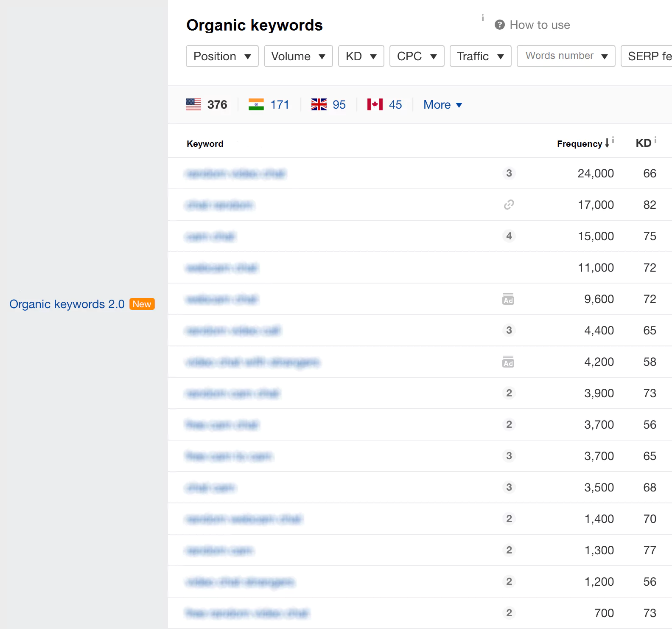Click the Ad icon in the 4,200 row
The image size is (672, 629).
(508, 362)
